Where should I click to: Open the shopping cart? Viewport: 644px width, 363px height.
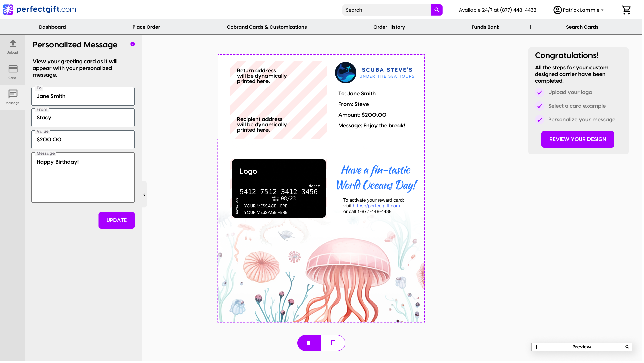[x=626, y=10]
